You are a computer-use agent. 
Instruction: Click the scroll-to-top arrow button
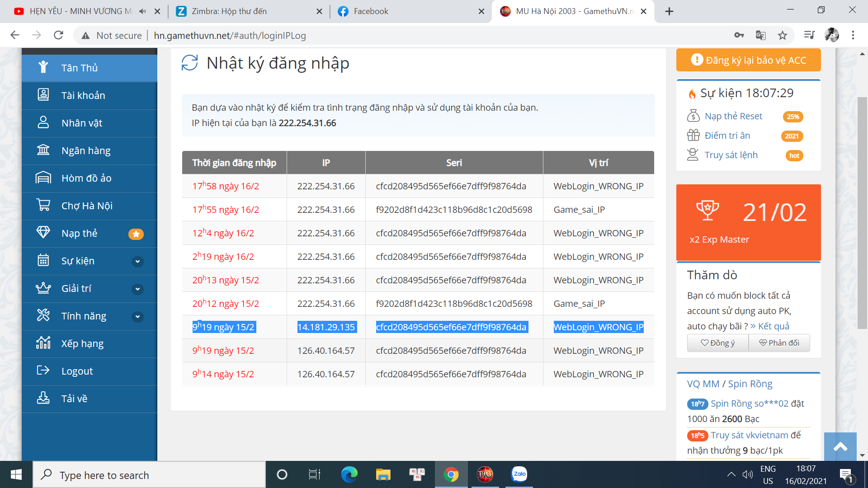pos(840,447)
